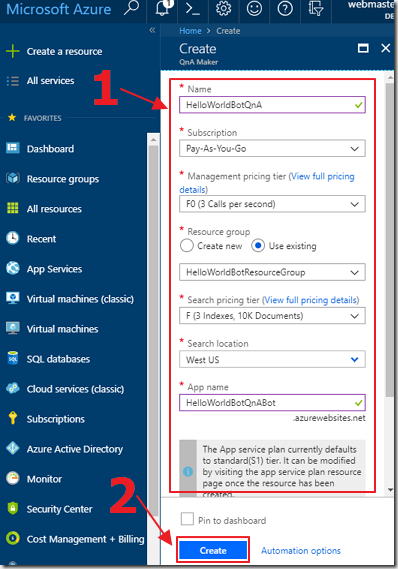Click Home in the breadcrumb

(190, 31)
